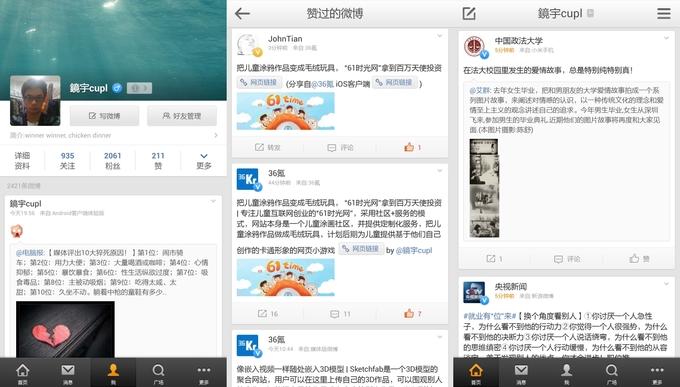Open the profile avatar photo
Viewport: 680px width, 387px height.
[35, 101]
